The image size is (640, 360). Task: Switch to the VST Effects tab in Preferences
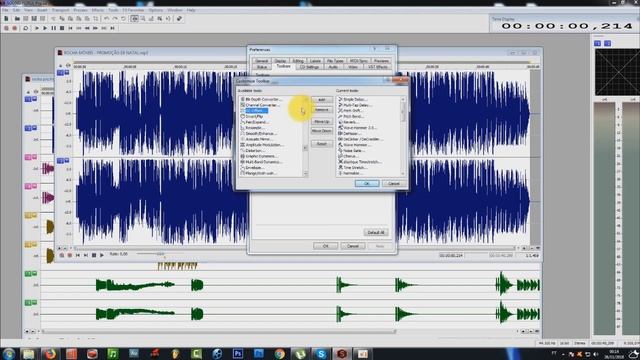(378, 67)
